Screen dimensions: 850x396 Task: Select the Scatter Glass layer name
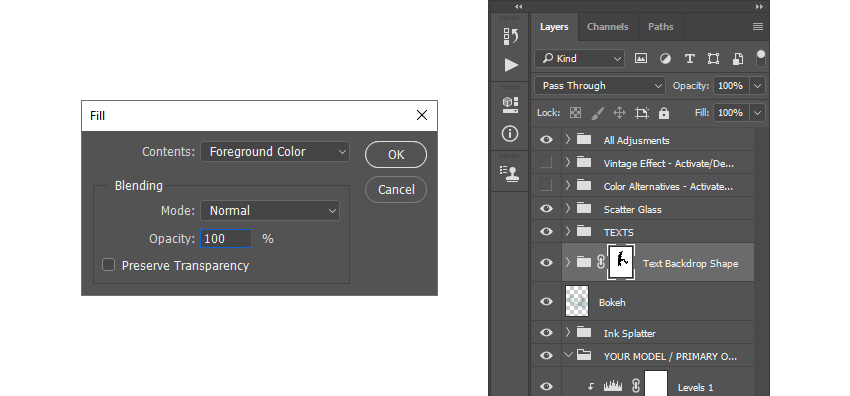tap(633, 209)
